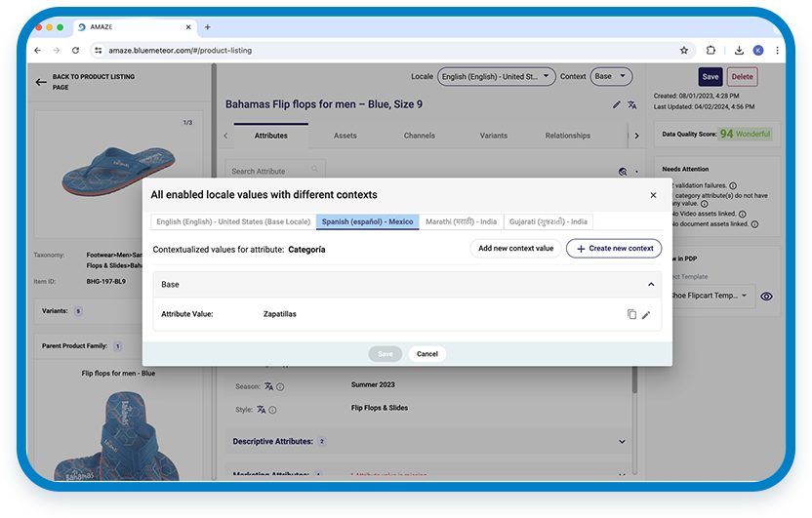This screenshot has height=518, width=812.
Task: Click the Style translate icon
Action: (261, 410)
